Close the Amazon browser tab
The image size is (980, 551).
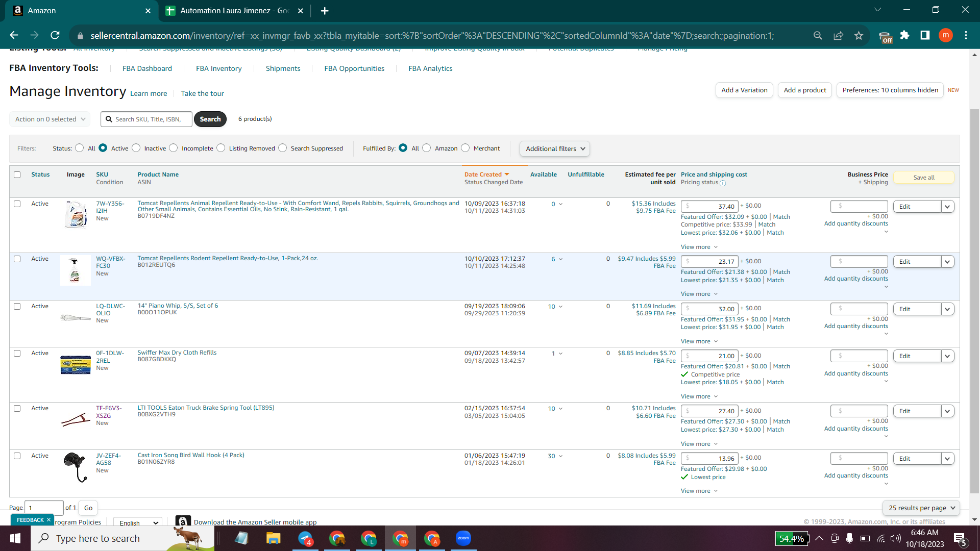(x=148, y=11)
